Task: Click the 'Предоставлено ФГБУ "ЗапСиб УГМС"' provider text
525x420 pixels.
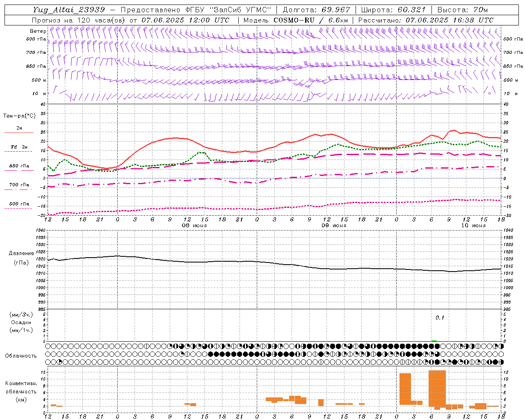Action: 196,10
